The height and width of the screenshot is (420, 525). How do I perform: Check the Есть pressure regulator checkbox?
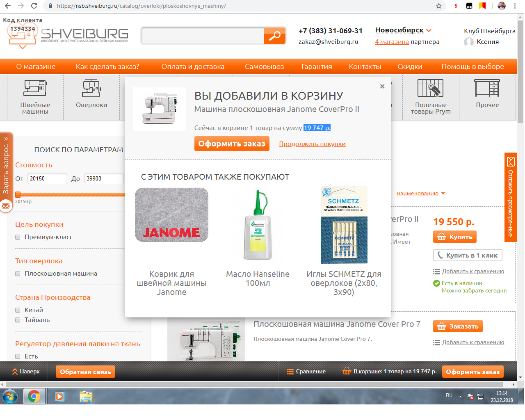pyautogui.click(x=18, y=356)
